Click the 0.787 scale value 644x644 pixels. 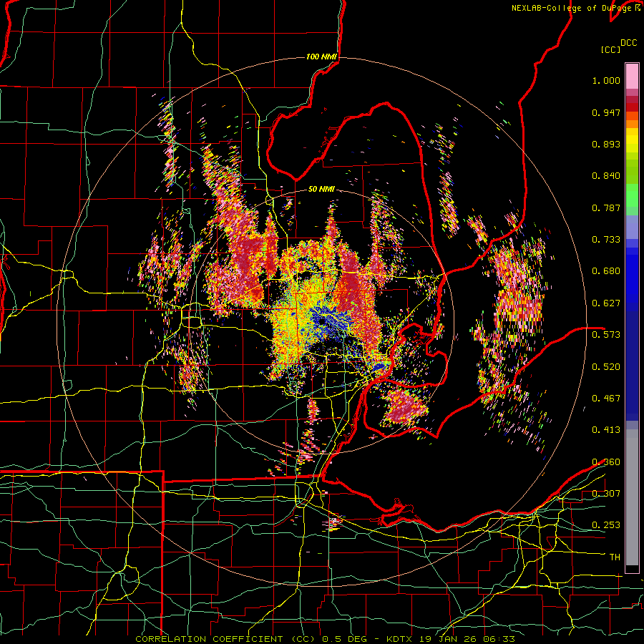pos(606,208)
